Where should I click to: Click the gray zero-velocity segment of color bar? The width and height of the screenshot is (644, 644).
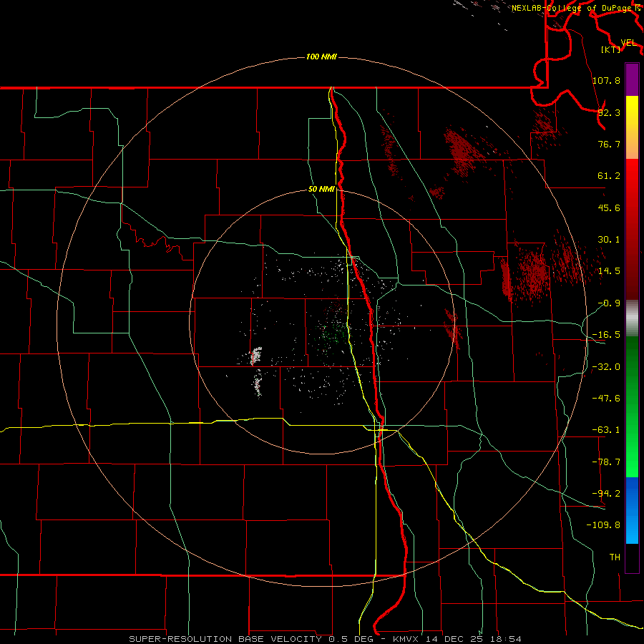point(632,318)
